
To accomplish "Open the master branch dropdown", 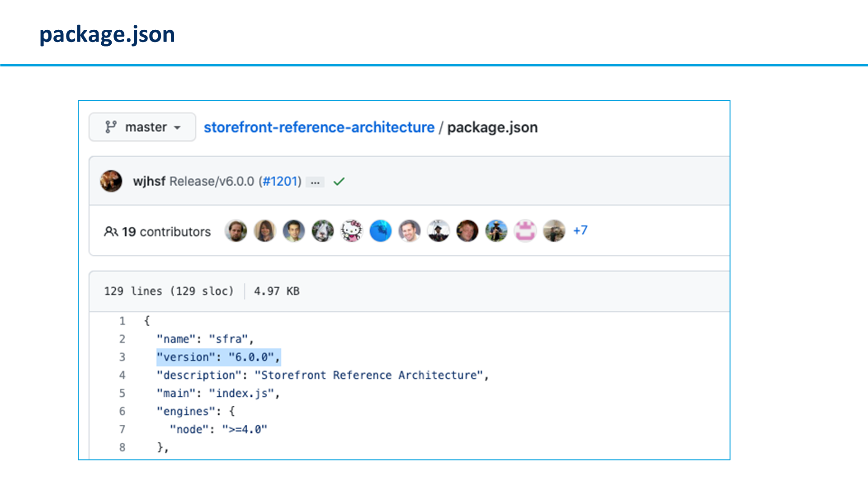I will pos(142,127).
